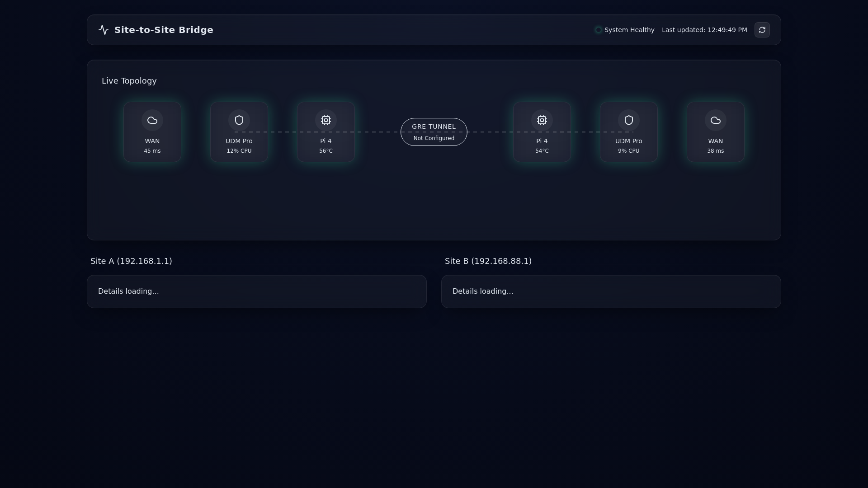Click 'UDM Pro' label on 12% CPU node
This screenshot has height=488, width=868.
[x=239, y=141]
